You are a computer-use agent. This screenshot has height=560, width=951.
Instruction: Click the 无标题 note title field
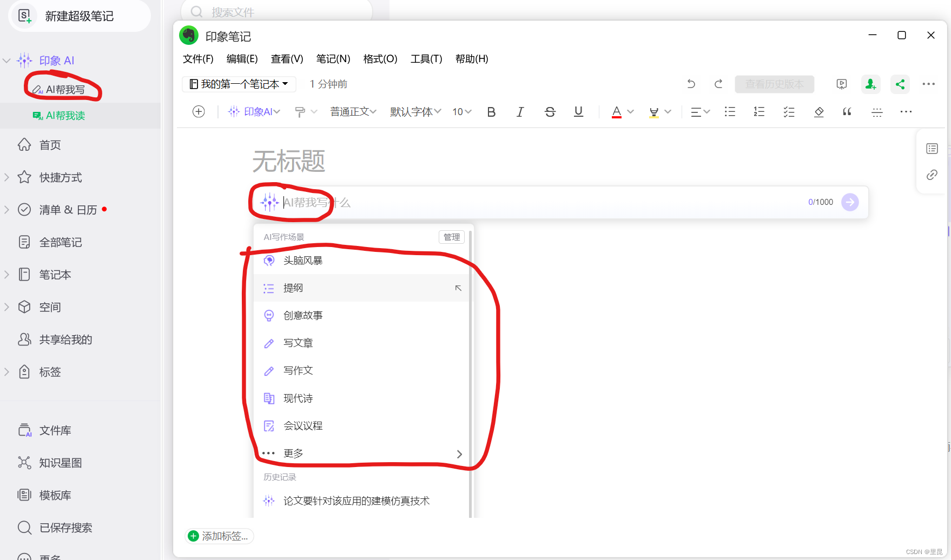click(288, 161)
